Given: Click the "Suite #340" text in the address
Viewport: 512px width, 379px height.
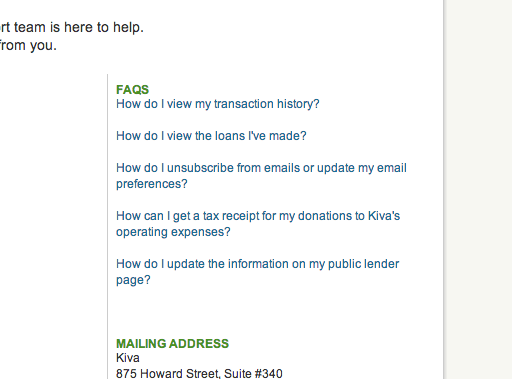Looking at the screenshot, I should [253, 373].
